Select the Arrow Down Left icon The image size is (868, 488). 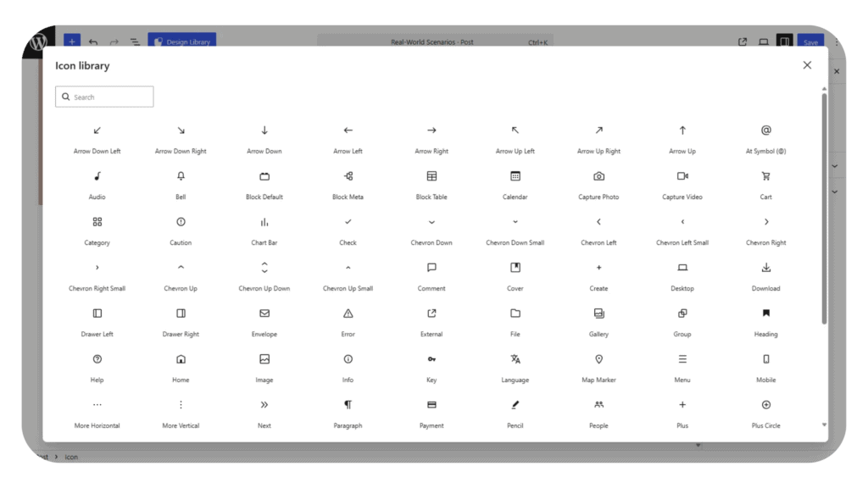[97, 130]
